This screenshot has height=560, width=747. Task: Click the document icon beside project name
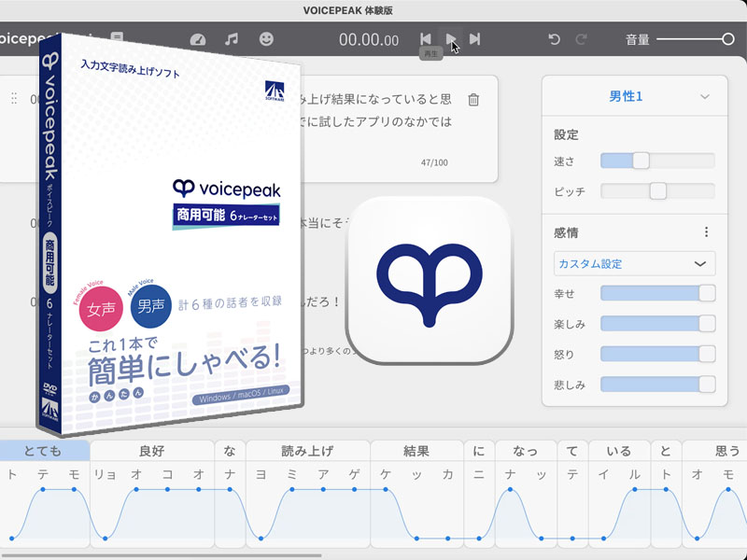(x=117, y=36)
